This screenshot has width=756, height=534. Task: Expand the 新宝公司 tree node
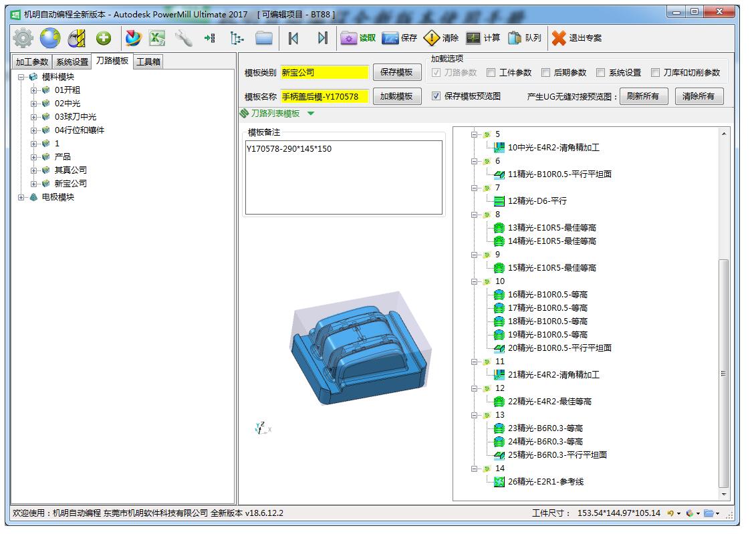[x=33, y=184]
